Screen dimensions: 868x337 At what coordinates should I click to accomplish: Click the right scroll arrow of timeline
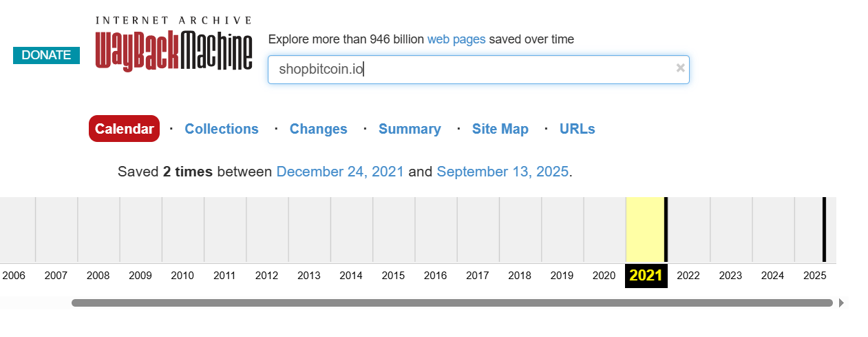[841, 303]
